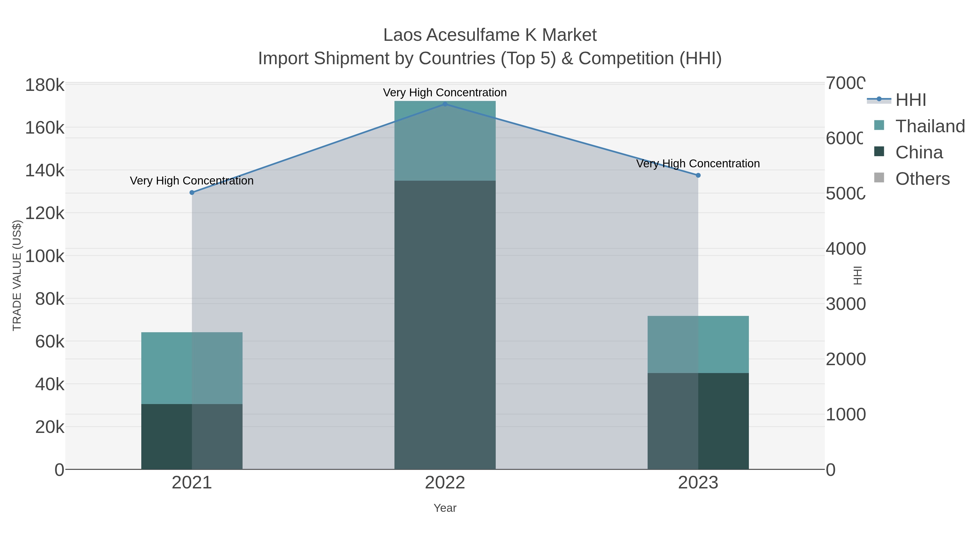Click the 2022 HHI data point
The image size is (980, 551).
click(x=445, y=104)
